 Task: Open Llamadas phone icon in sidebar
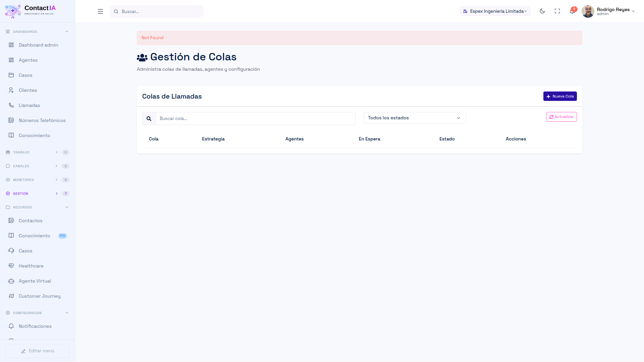[11, 105]
